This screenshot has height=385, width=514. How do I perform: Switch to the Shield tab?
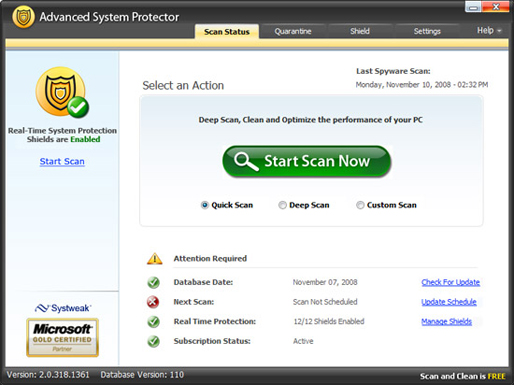pos(360,31)
